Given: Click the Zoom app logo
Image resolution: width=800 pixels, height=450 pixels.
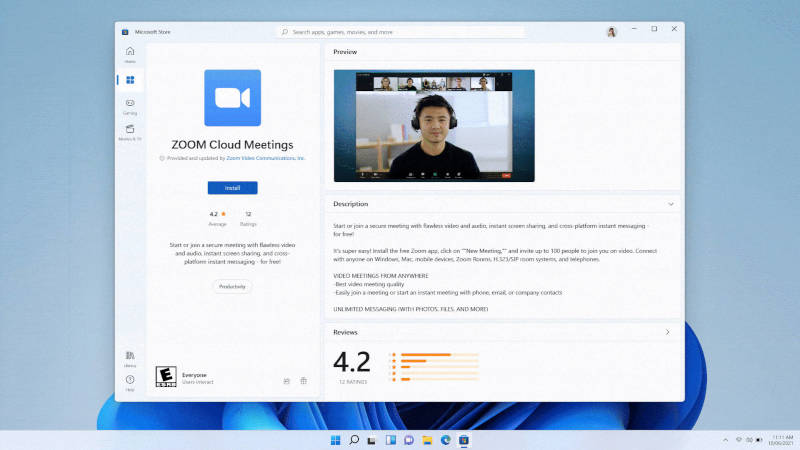Looking at the screenshot, I should pos(232,98).
